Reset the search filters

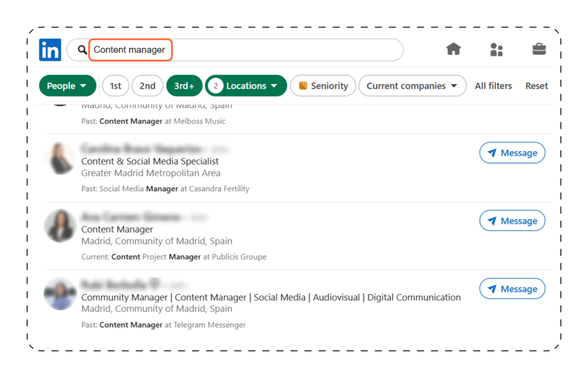pos(536,86)
